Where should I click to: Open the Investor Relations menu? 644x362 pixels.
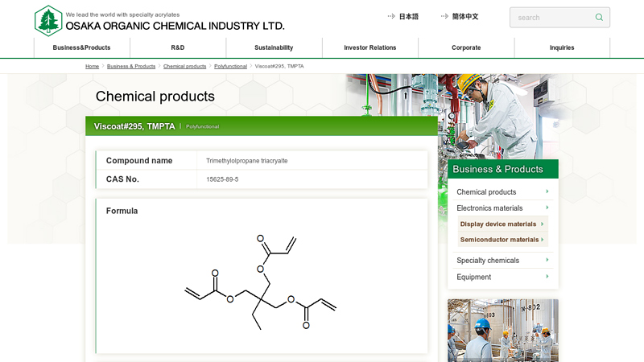370,47
